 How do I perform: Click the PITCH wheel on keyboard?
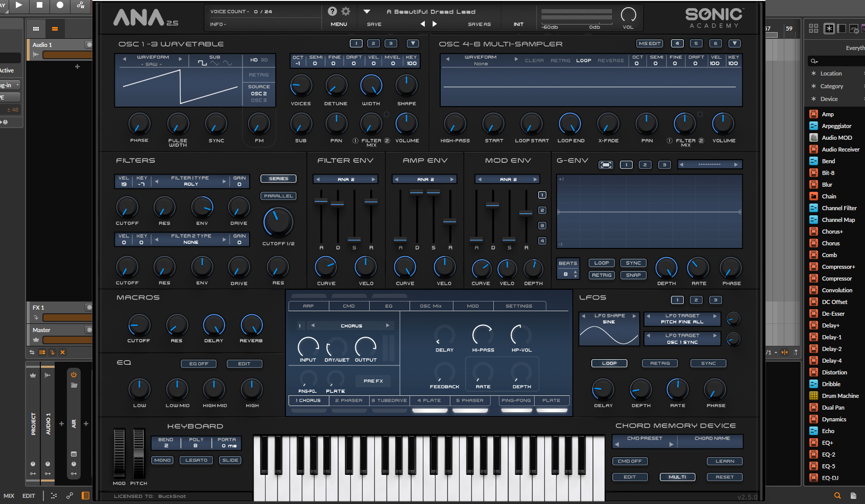tap(138, 453)
